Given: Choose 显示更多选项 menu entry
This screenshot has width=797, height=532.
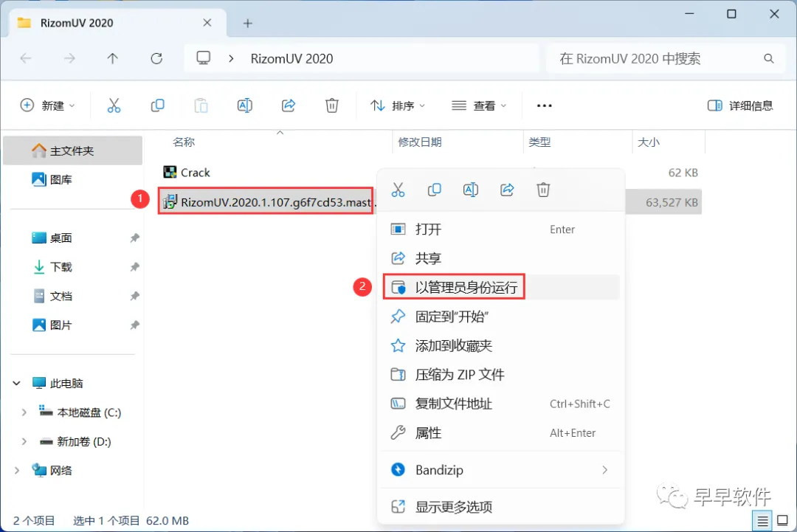Looking at the screenshot, I should (500, 507).
